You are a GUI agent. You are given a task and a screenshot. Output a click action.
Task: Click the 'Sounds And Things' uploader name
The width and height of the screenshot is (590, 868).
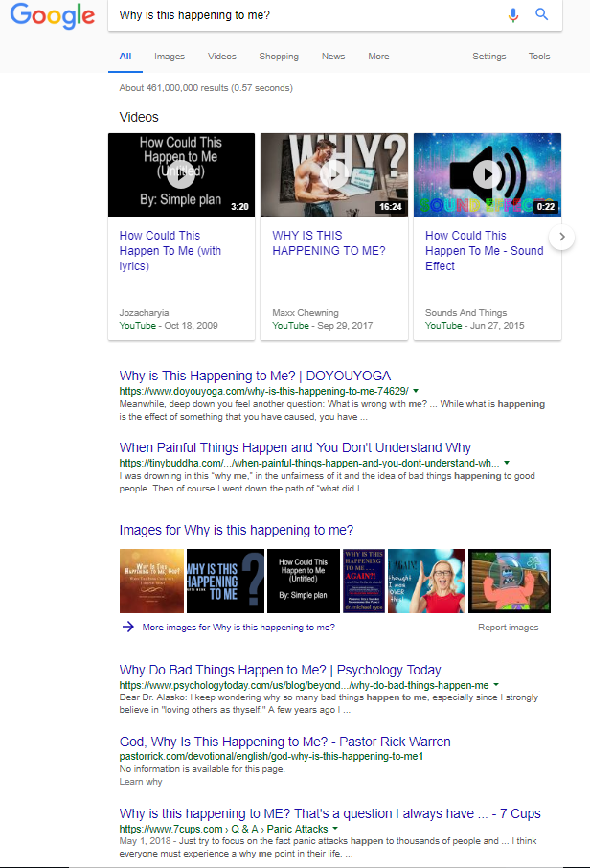coord(466,313)
